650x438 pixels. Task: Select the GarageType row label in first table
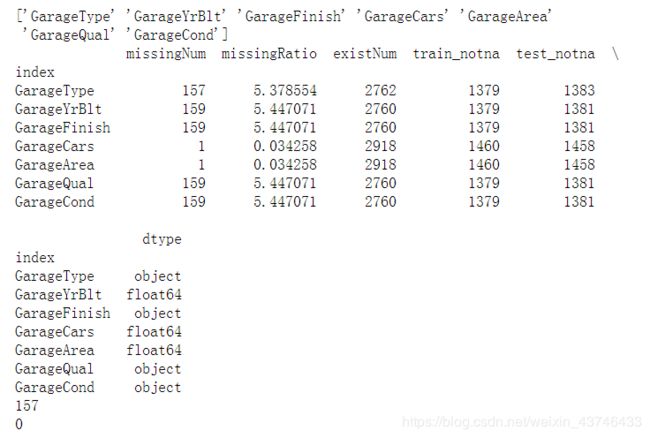55,91
